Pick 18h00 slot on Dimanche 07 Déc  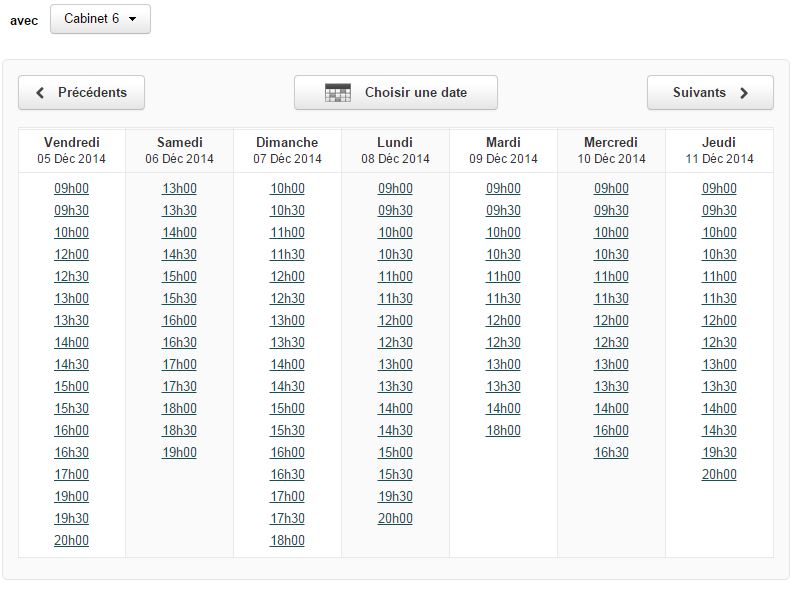click(x=288, y=540)
